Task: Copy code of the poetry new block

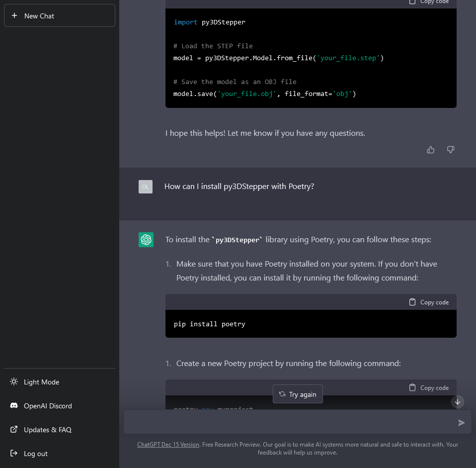Action: [x=429, y=388]
